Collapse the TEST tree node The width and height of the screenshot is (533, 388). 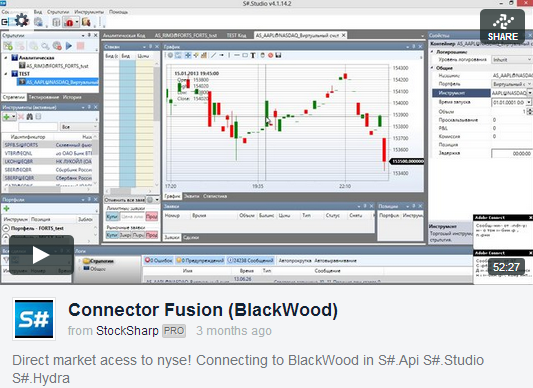click(x=6, y=73)
